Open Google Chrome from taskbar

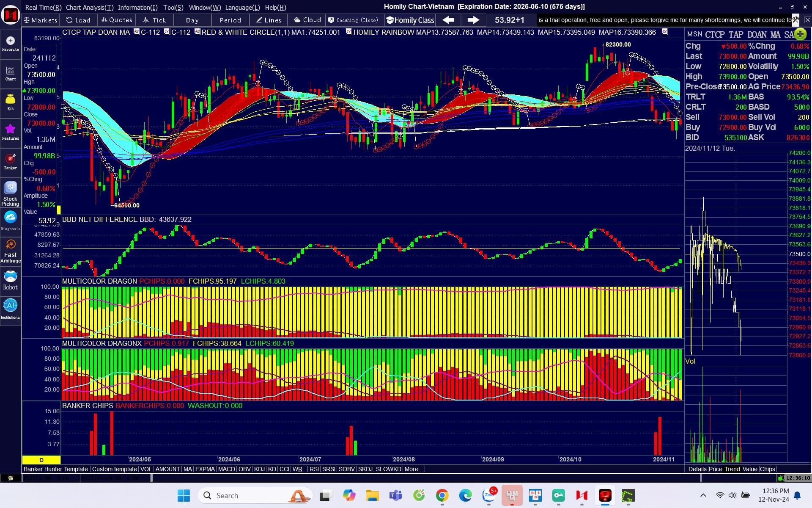point(442,495)
